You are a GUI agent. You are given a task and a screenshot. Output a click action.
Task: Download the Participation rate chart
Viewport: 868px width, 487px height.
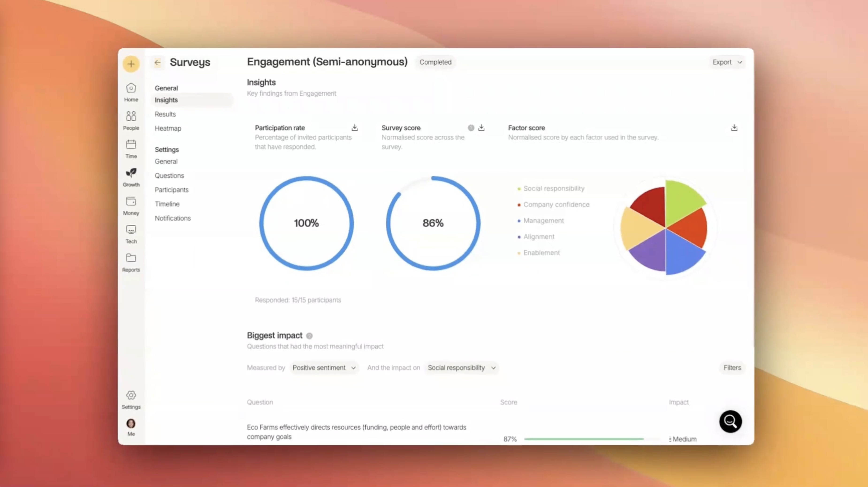tap(354, 127)
